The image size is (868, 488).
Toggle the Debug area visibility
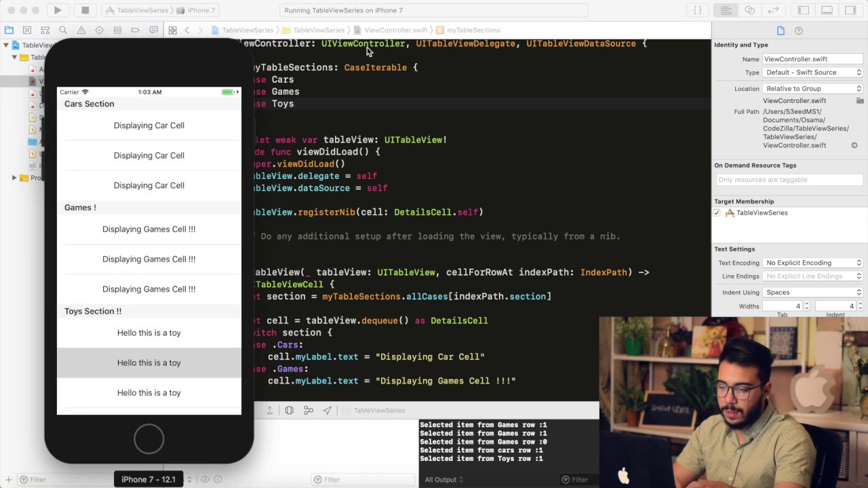click(827, 10)
